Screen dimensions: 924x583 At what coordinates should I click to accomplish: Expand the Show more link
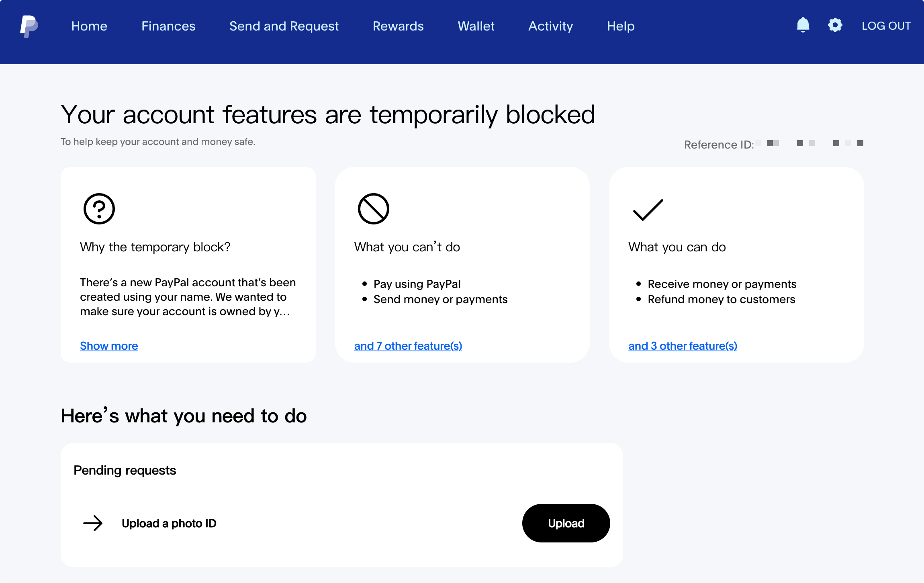click(109, 346)
